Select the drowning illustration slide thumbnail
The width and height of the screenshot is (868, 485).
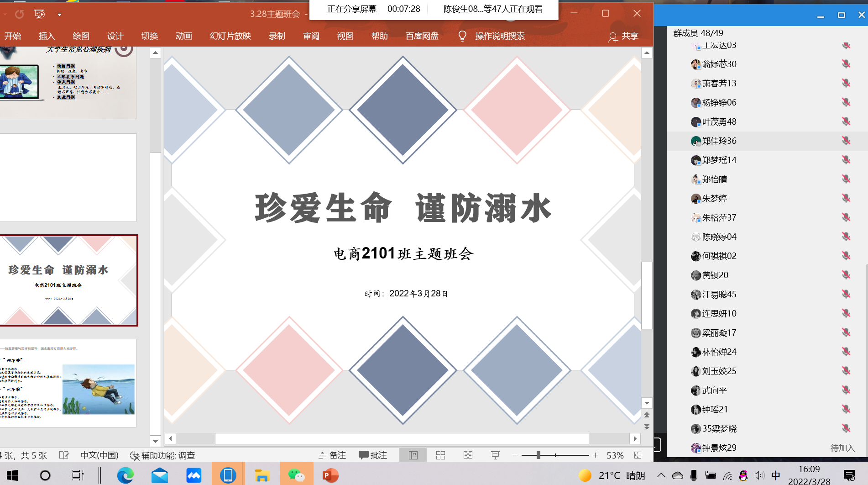68,383
